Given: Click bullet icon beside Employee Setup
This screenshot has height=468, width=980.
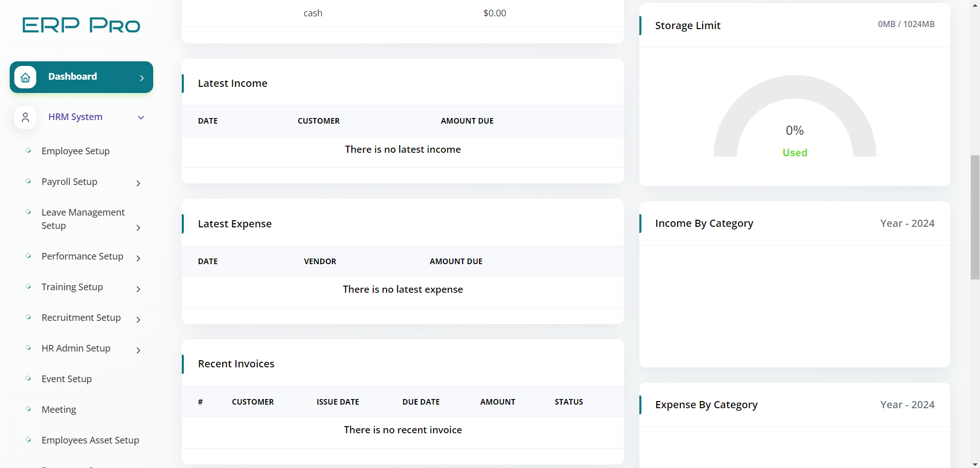Looking at the screenshot, I should coord(29,151).
